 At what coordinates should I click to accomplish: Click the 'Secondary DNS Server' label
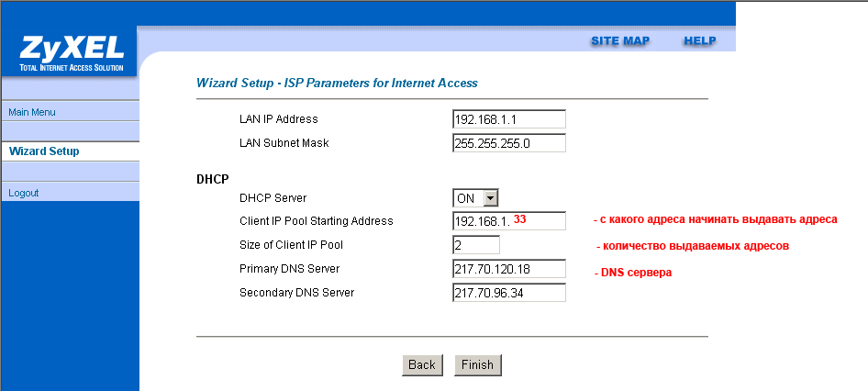click(x=296, y=293)
